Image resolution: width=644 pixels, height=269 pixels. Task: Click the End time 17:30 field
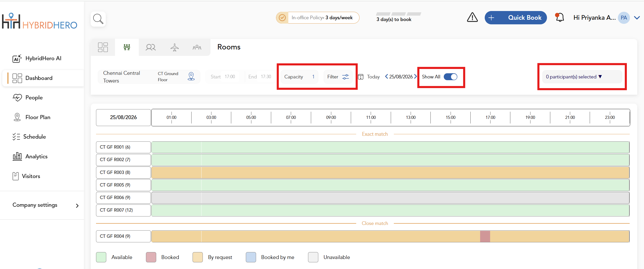tap(260, 77)
